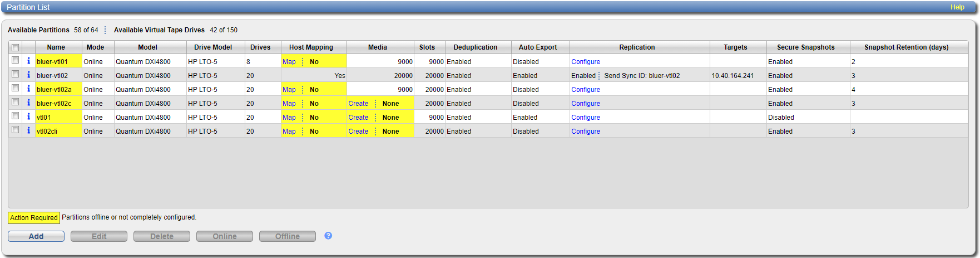Show info for bluer-vtl02c partition
The height and width of the screenshot is (258, 980).
[x=29, y=103]
